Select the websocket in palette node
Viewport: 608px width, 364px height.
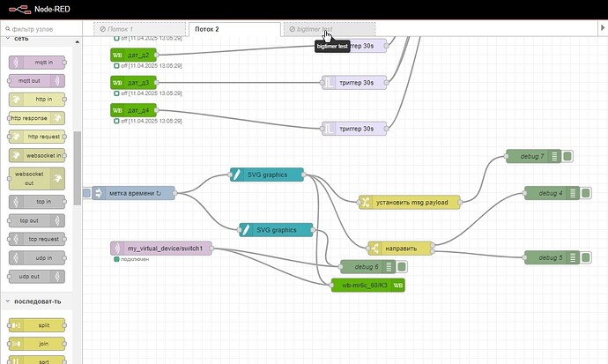point(37,155)
